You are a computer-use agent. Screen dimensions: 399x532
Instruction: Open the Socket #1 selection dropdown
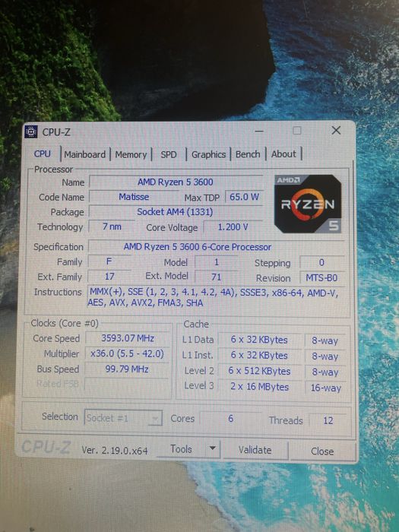click(123, 418)
